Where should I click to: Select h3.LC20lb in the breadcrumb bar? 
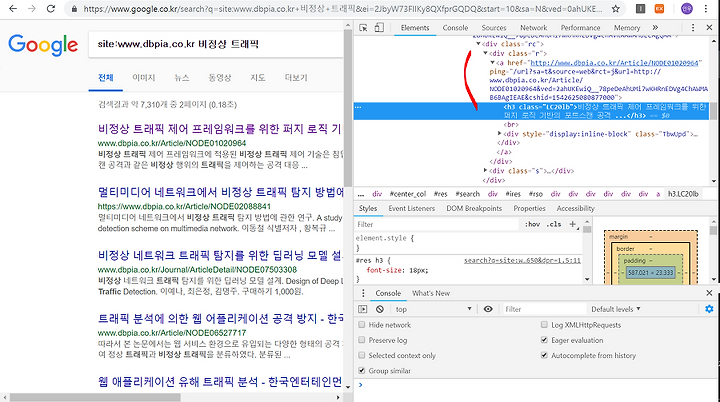point(683,194)
